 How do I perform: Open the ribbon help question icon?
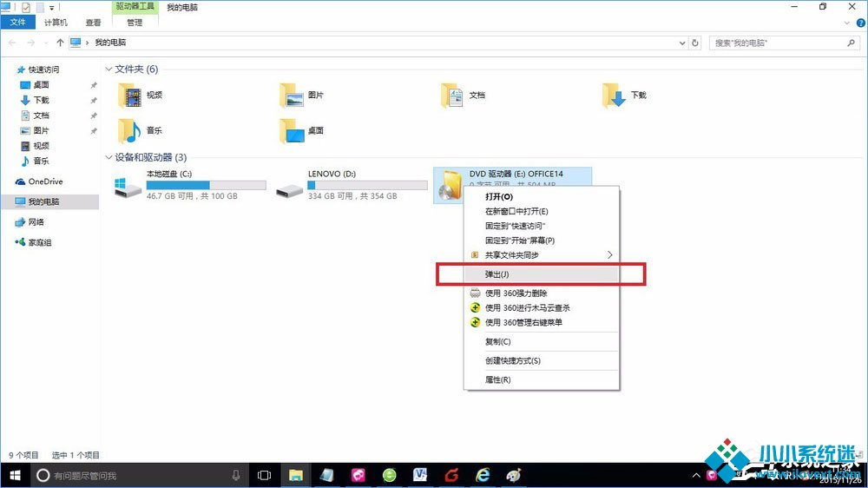coord(861,23)
